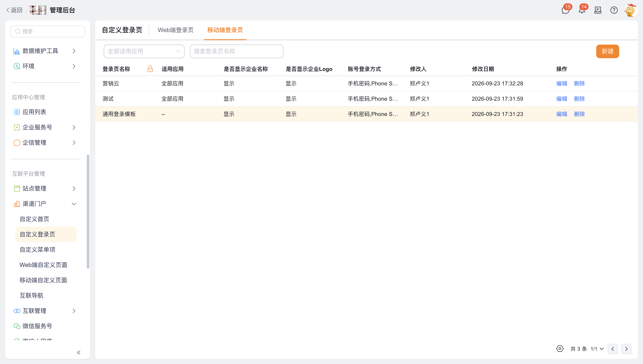This screenshot has height=364, width=643.
Task: Switch to the Web端登录页 tab
Action: pos(175,30)
